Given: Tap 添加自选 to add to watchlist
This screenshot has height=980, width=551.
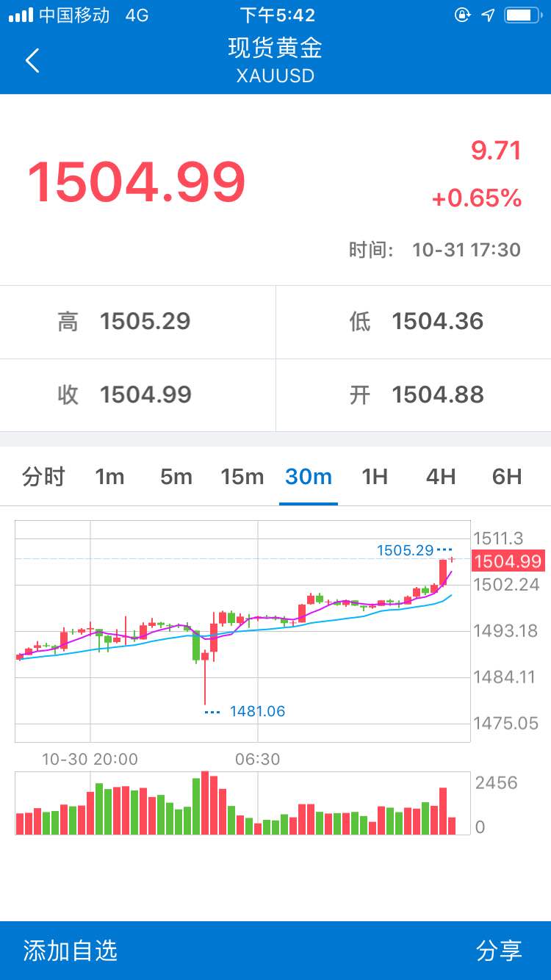Looking at the screenshot, I should 71,951.
